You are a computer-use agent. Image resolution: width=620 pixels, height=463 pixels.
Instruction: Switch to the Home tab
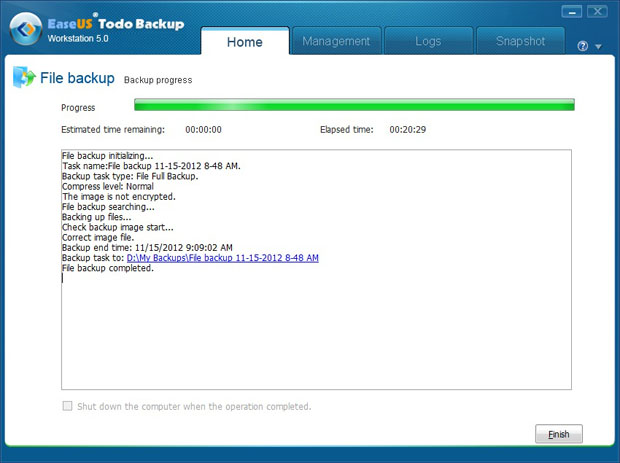point(245,42)
